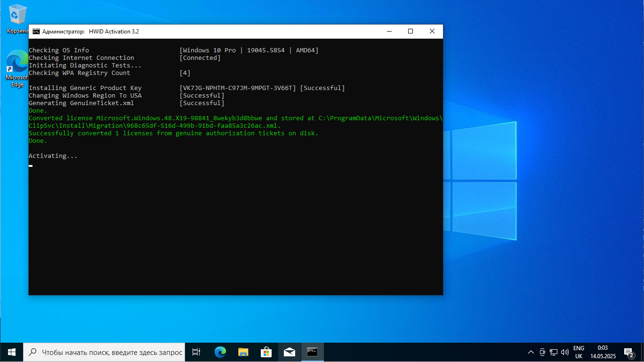Open Microsoft Store from the taskbar
644x362 pixels.
266,352
